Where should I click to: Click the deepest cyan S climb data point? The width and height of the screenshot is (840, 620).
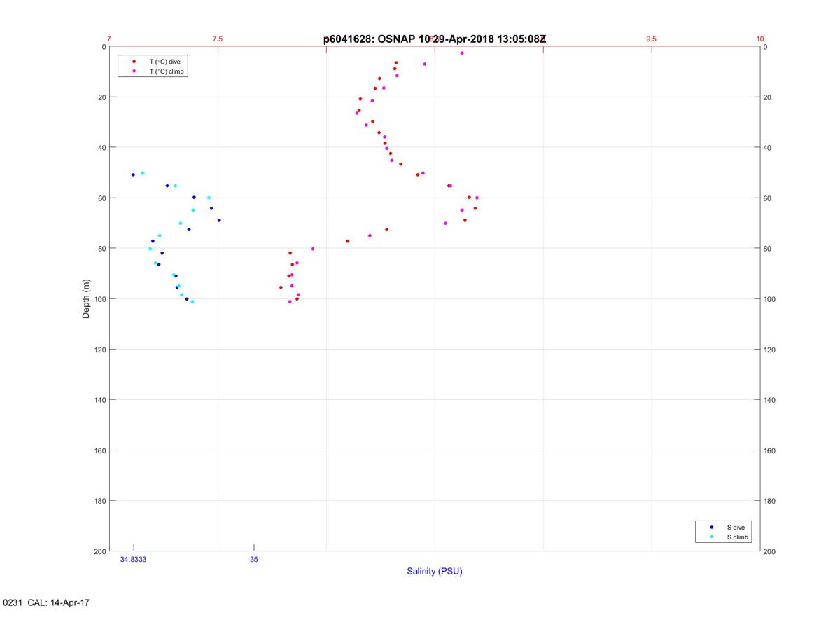coord(192,301)
